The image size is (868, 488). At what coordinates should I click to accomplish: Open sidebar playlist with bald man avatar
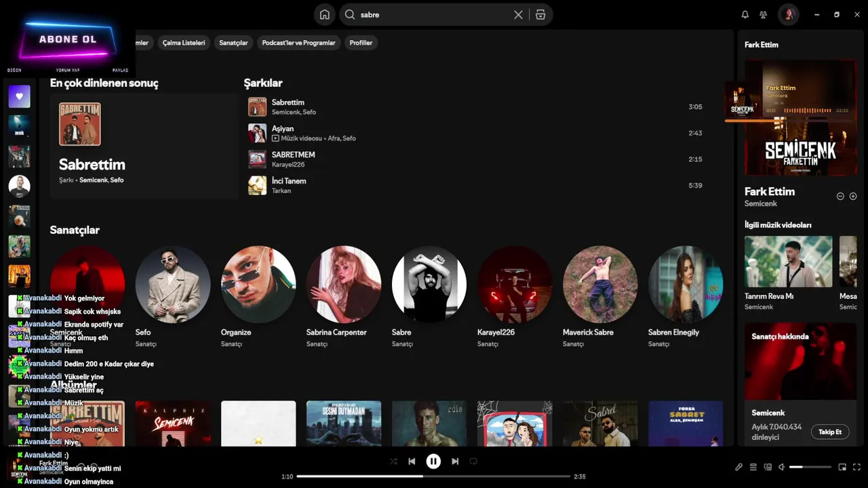point(19,186)
